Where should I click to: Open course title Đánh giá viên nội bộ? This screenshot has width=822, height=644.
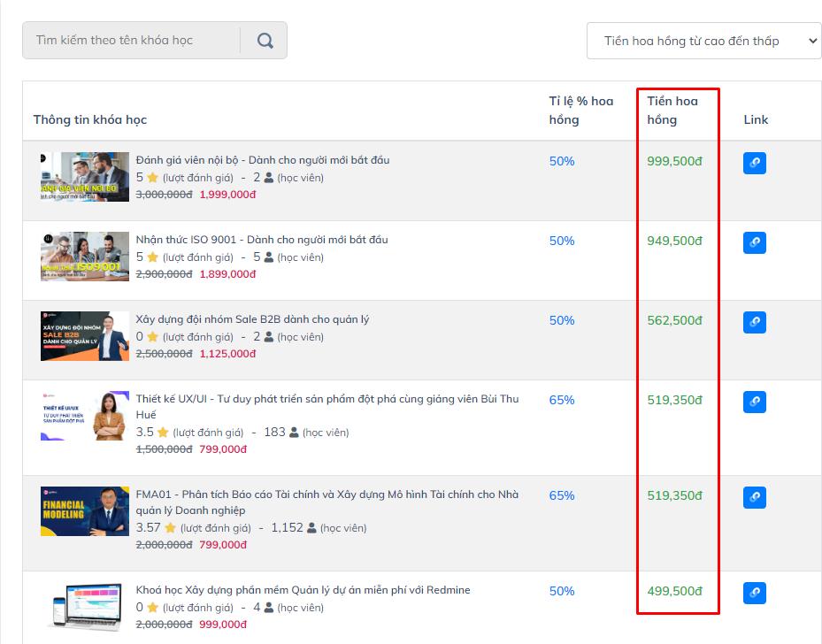click(x=263, y=160)
